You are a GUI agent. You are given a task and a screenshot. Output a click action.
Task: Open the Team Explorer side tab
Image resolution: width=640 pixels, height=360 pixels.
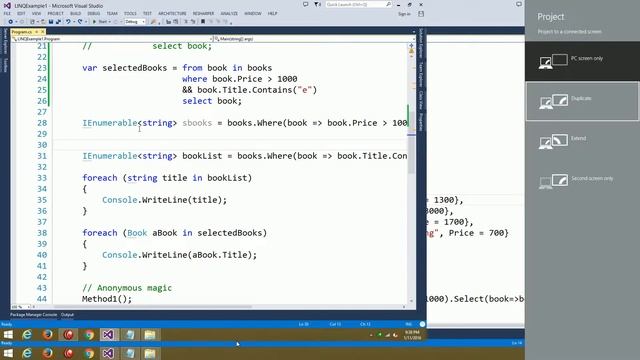421,74
